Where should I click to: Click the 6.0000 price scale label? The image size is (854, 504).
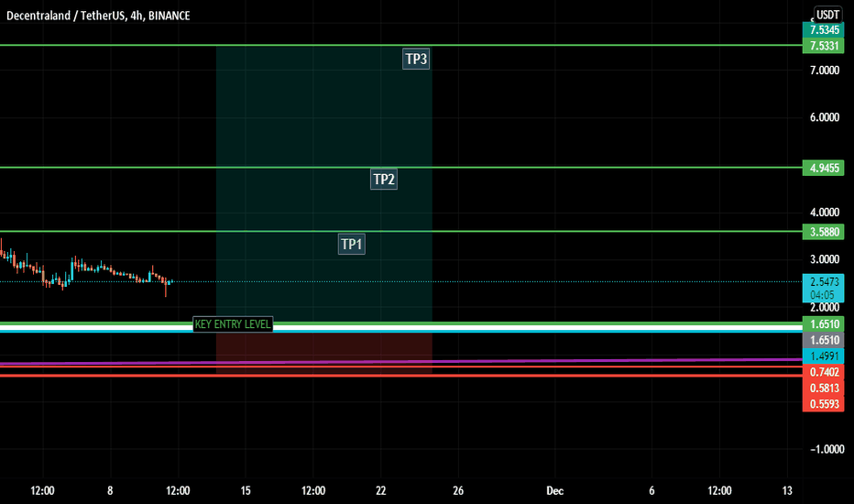click(825, 117)
